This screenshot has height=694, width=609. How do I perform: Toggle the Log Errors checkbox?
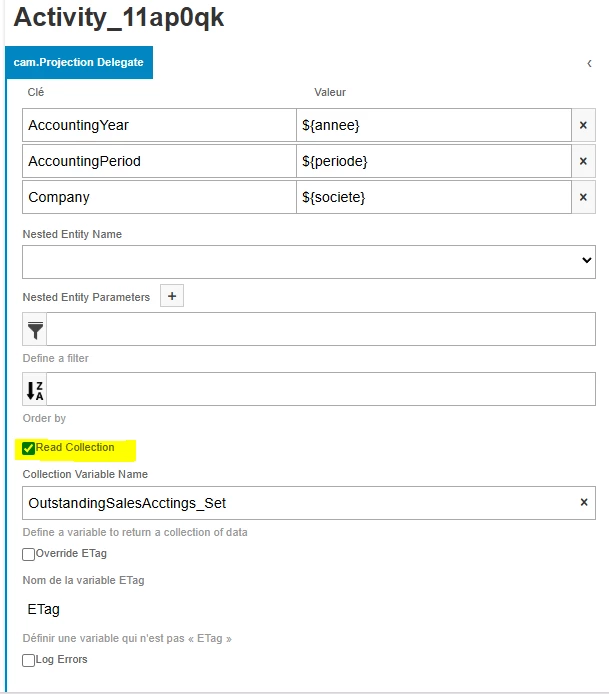tap(29, 660)
